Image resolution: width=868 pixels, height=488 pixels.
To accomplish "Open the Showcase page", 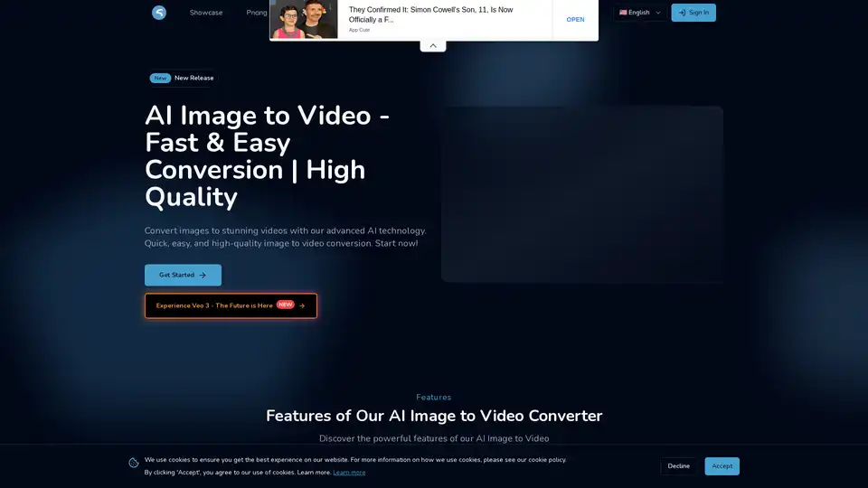I will tap(206, 13).
